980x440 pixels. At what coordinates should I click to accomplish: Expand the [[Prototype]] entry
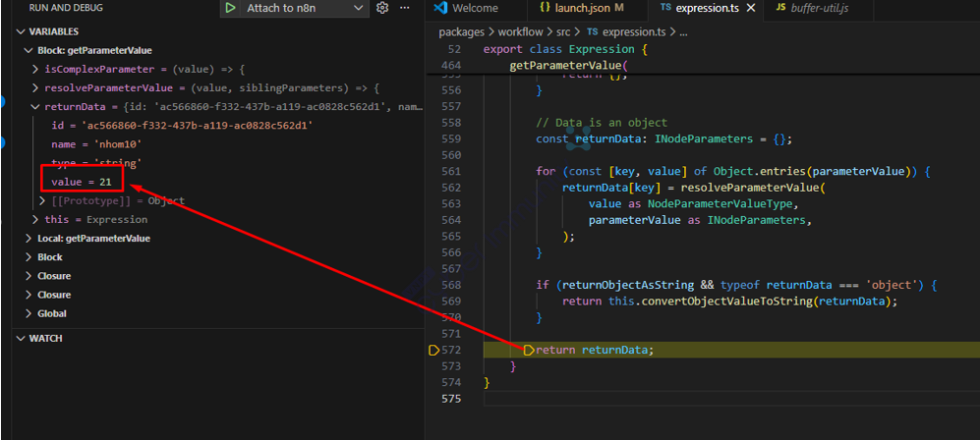pyautogui.click(x=42, y=201)
